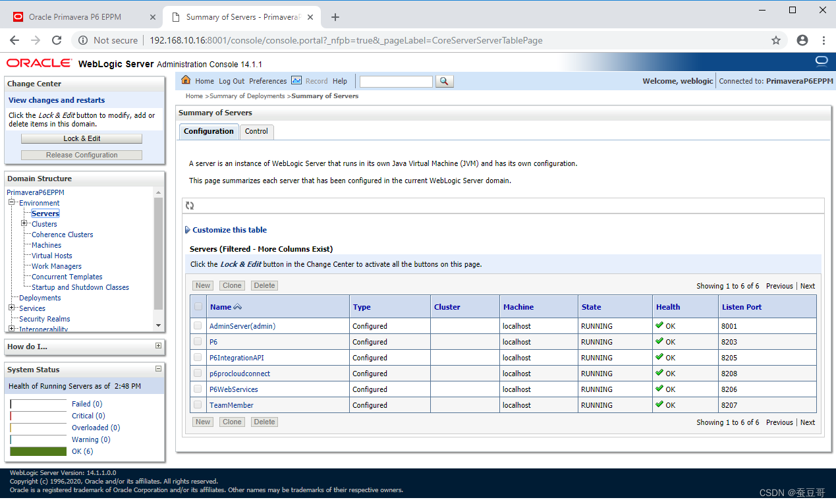Click the browser back arrow

tap(14, 40)
